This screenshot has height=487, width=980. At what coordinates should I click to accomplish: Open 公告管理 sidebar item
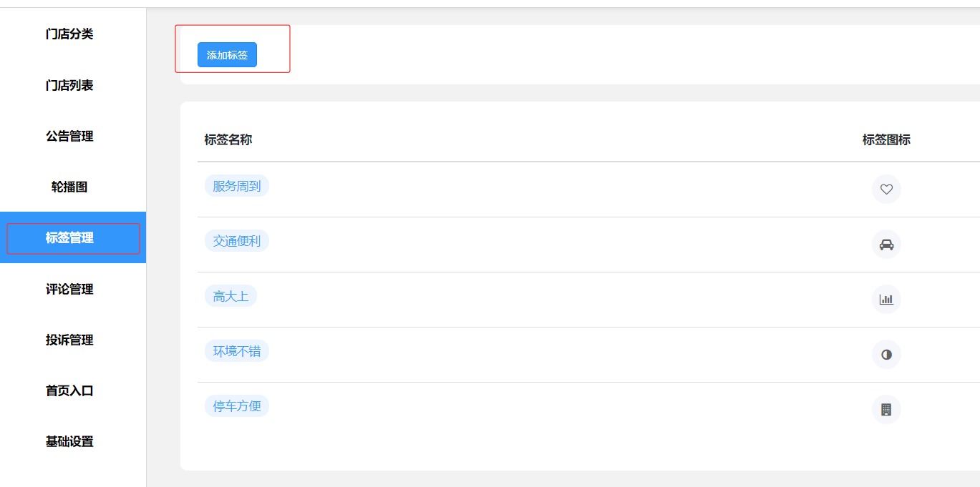(69, 136)
